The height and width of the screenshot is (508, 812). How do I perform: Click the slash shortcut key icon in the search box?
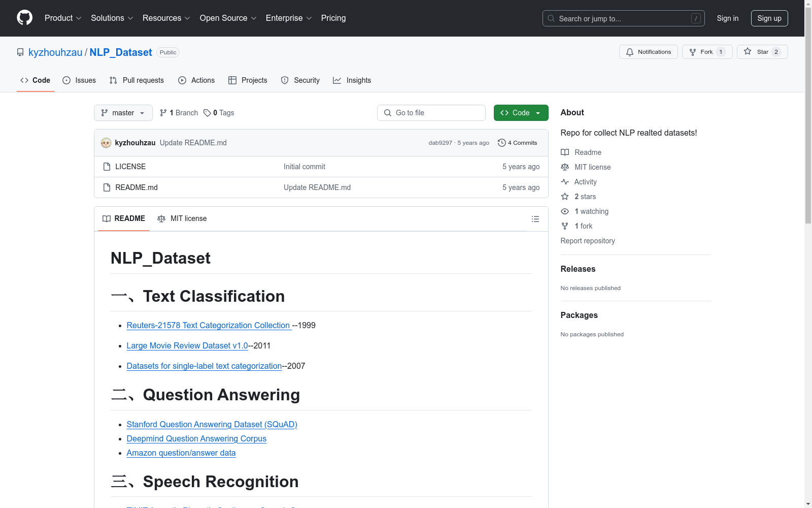pos(696,18)
